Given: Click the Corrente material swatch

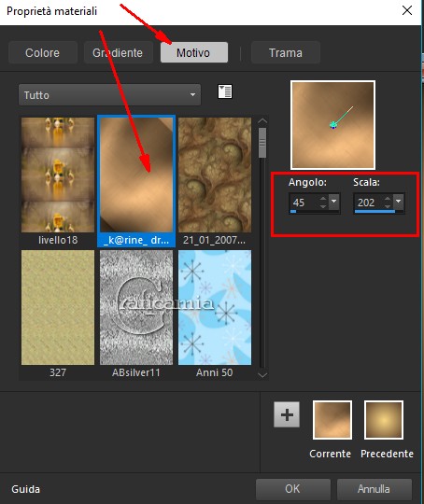Looking at the screenshot, I should [x=332, y=420].
